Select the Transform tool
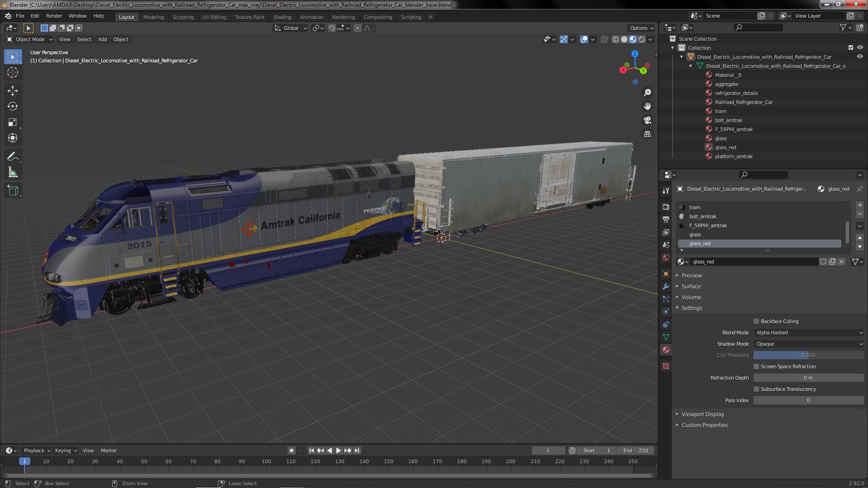 13,138
